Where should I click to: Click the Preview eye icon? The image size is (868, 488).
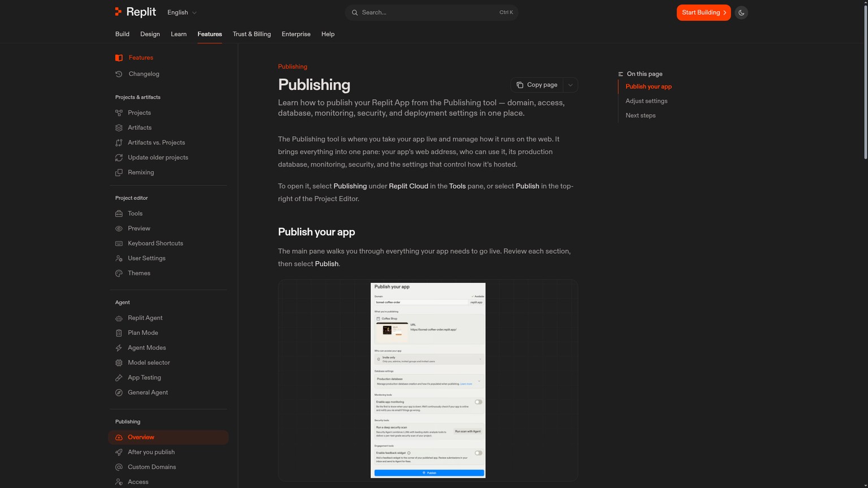[119, 229]
